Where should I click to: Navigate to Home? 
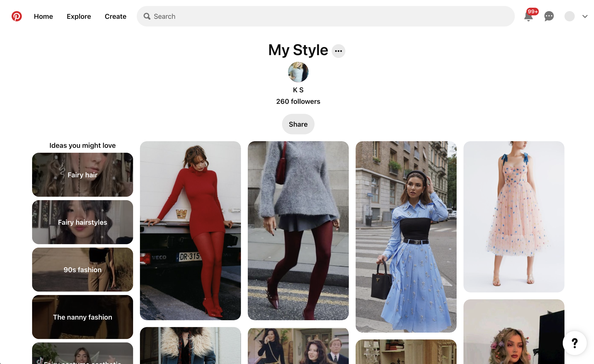tap(43, 16)
